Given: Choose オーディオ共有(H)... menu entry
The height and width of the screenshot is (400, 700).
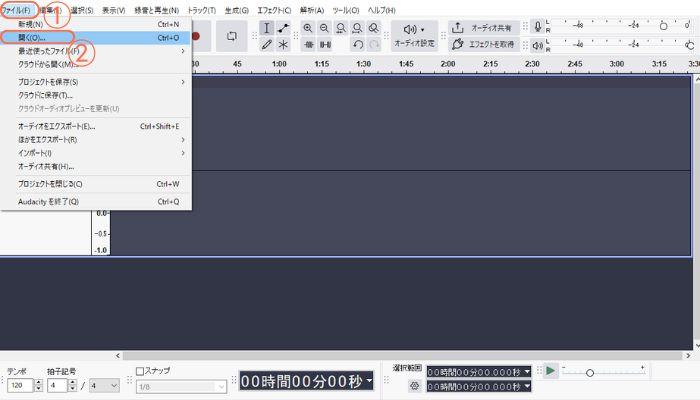Looking at the screenshot, I should (x=96, y=167).
